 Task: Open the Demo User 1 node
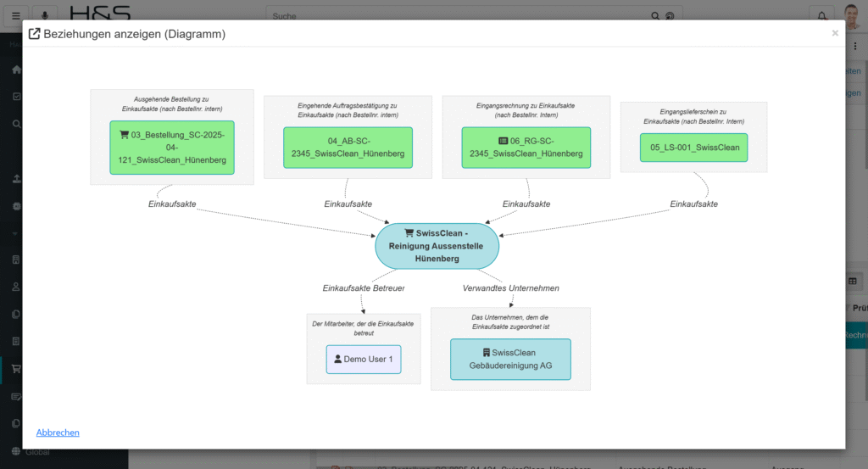point(364,360)
